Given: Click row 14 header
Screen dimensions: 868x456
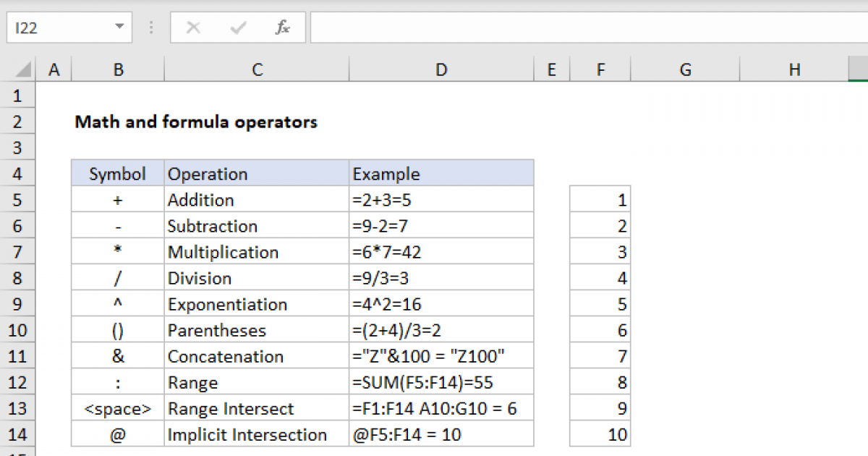Looking at the screenshot, I should [18, 434].
